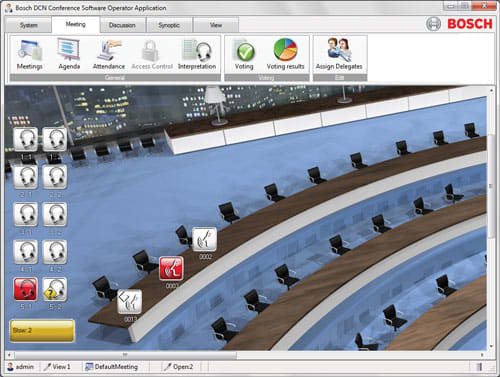Open the Meetings icon in ribbon
500x377 pixels.
(x=30, y=55)
